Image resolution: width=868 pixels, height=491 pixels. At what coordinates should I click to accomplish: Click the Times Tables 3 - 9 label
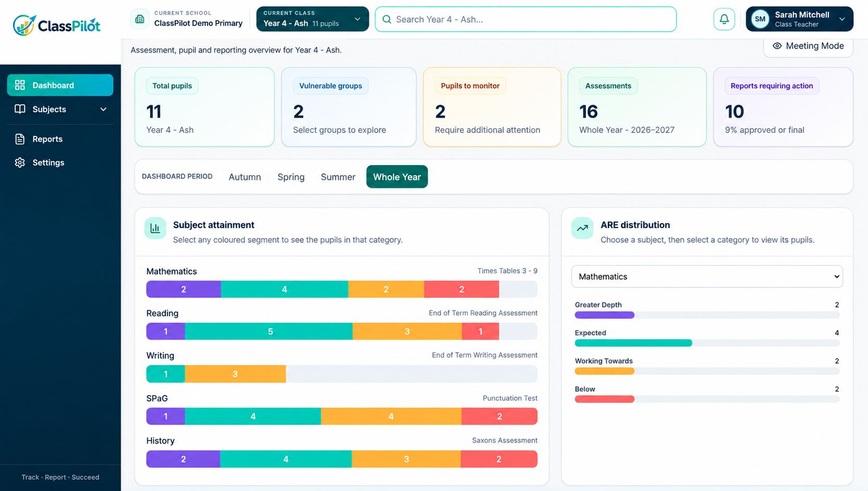tap(507, 271)
